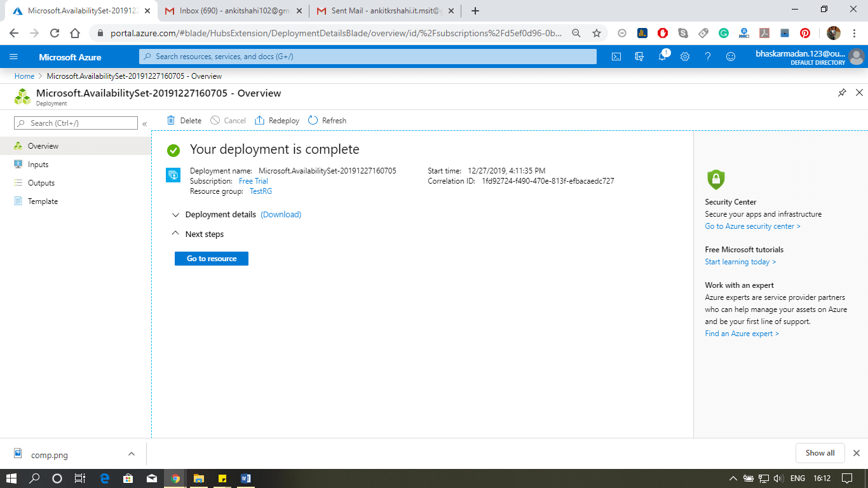Open the TestRG resource group link

pyautogui.click(x=261, y=191)
